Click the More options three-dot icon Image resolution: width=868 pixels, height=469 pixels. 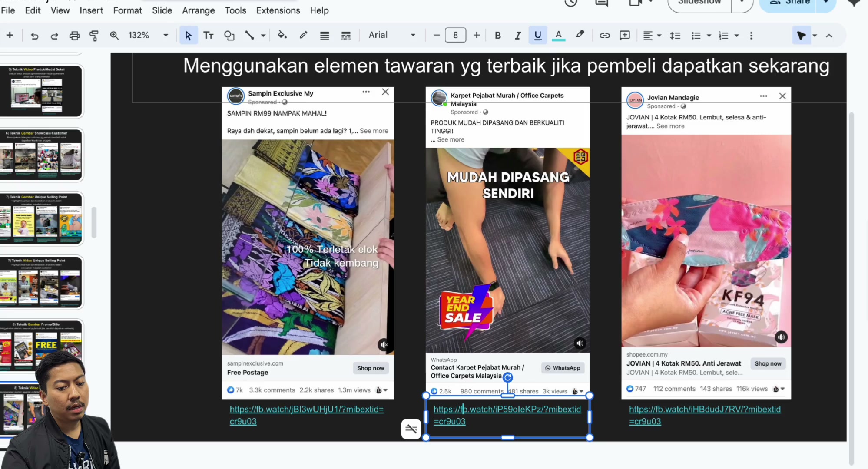point(751,36)
